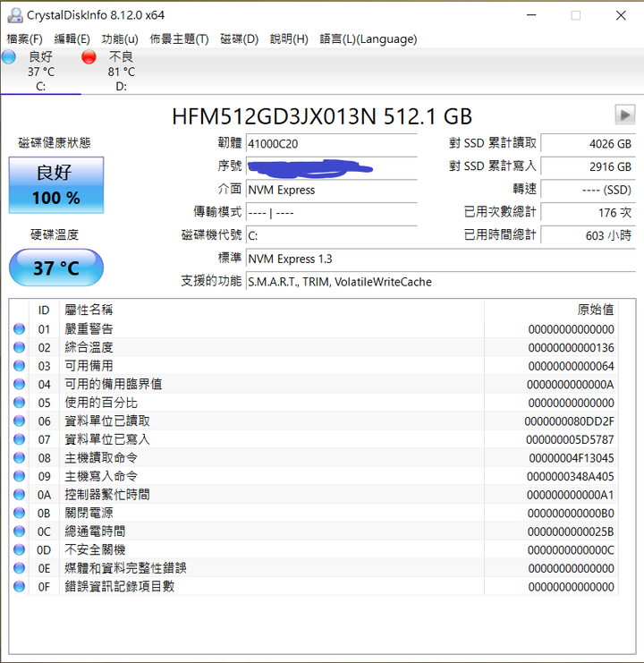Click raw value 00000000000A1
Viewport: 644px width, 663px height.
(570, 495)
